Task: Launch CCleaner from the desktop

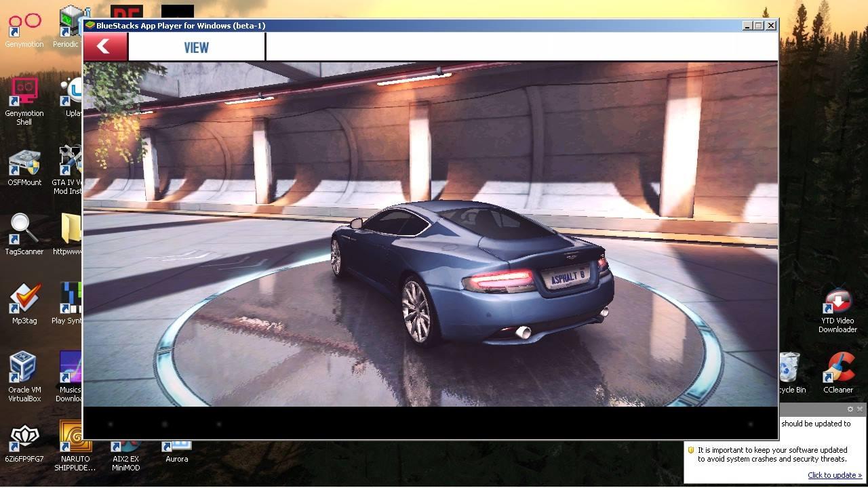Action: coord(838,373)
